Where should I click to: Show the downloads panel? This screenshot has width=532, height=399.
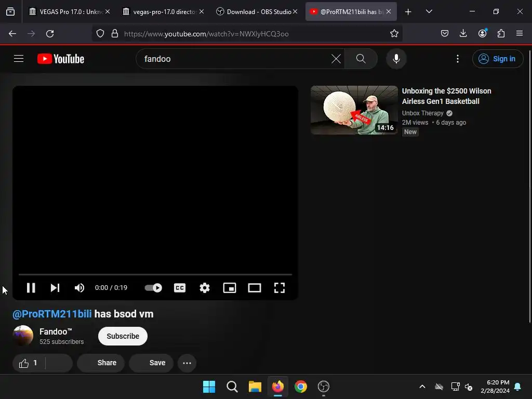(463, 34)
